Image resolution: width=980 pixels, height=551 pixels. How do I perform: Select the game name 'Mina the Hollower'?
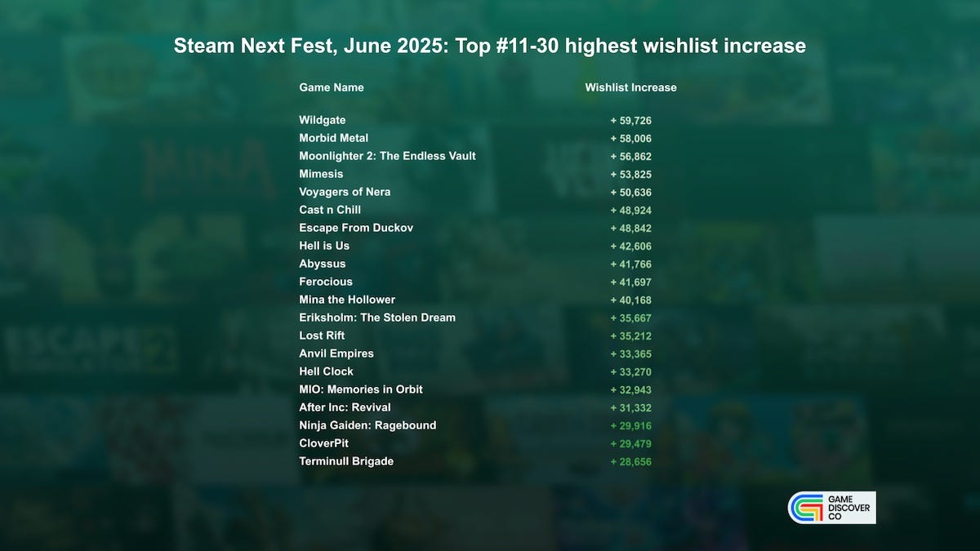[347, 300]
